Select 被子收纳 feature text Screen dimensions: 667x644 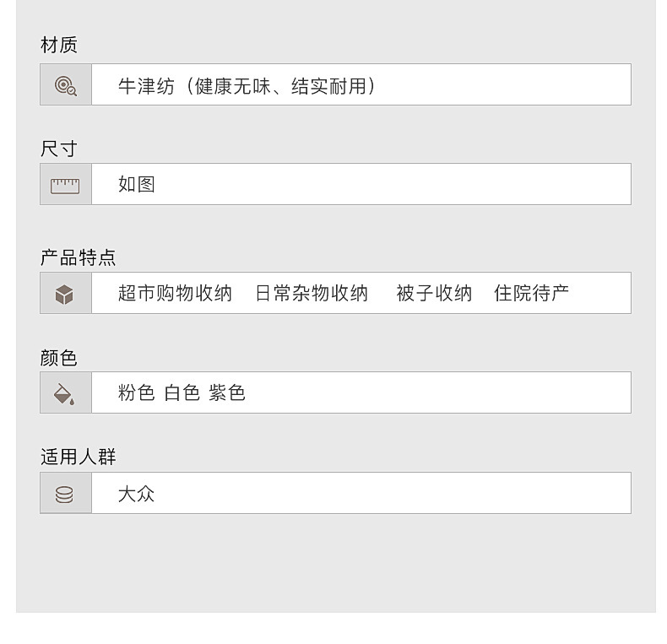434,294
